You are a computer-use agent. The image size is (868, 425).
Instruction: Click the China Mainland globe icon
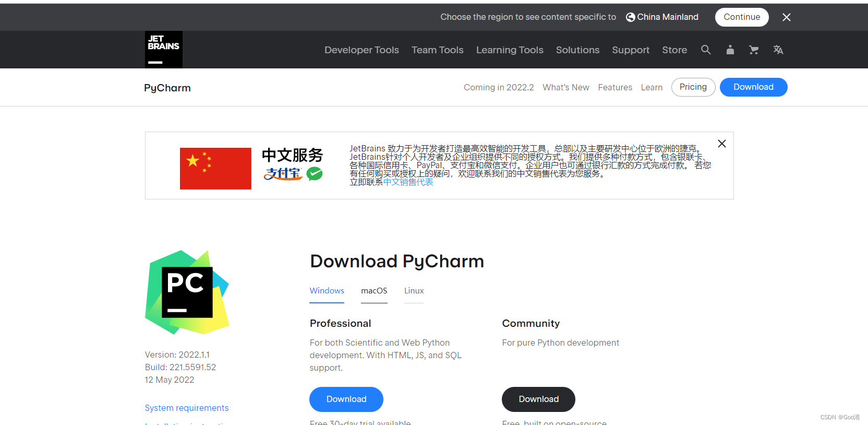630,17
